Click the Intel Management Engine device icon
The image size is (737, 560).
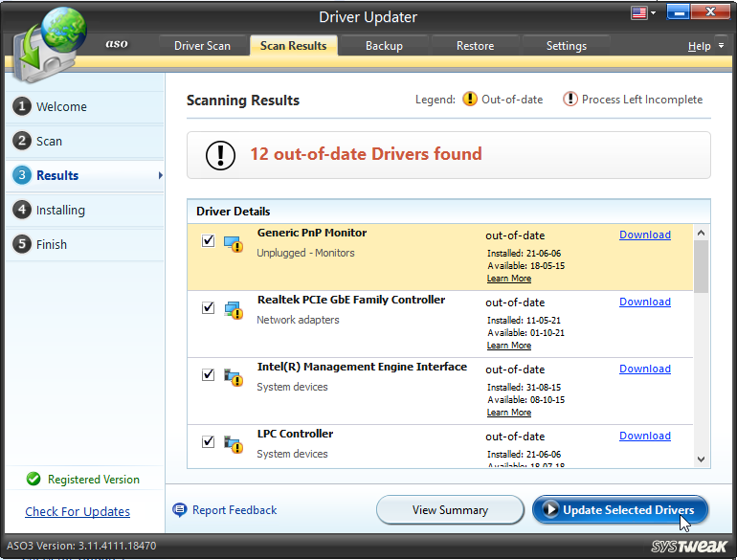tap(234, 376)
